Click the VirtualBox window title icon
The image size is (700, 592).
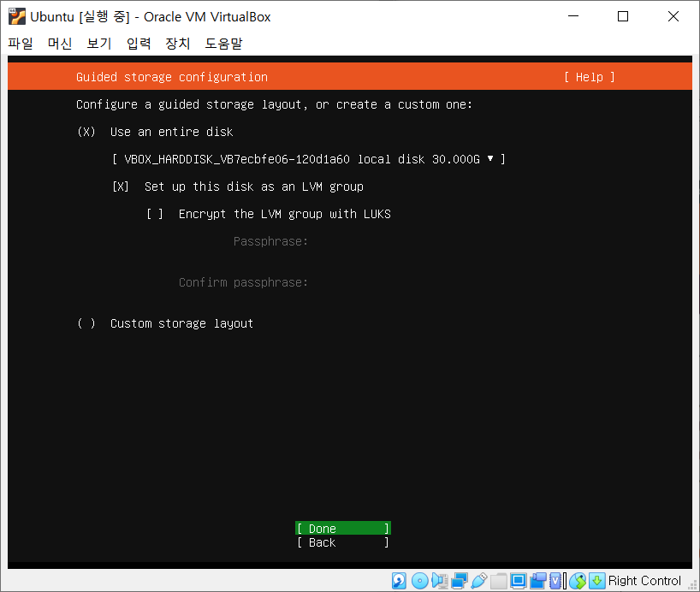17,16
